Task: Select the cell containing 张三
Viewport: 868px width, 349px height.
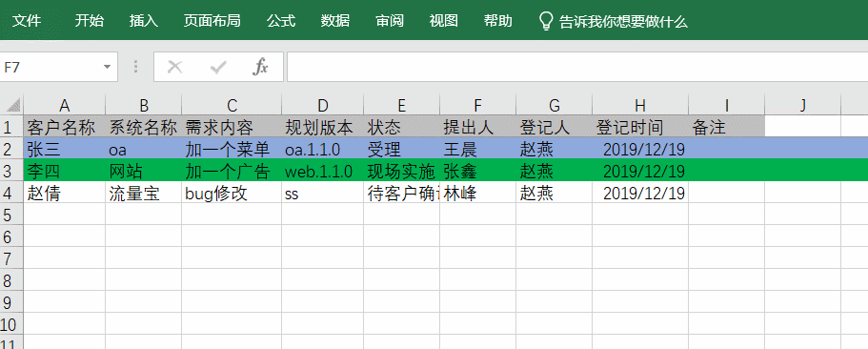Action: point(64,149)
